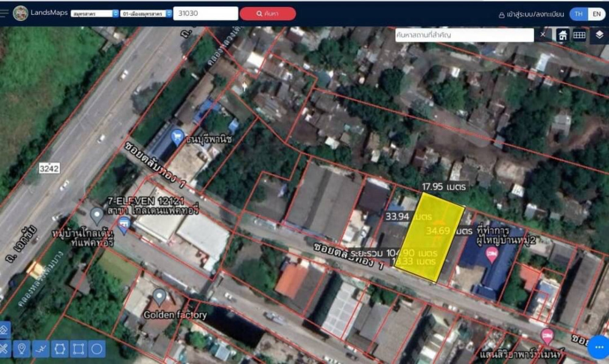Select the pin marker drawing tool
Viewport: 609px width, 364px height.
pyautogui.click(x=22, y=349)
